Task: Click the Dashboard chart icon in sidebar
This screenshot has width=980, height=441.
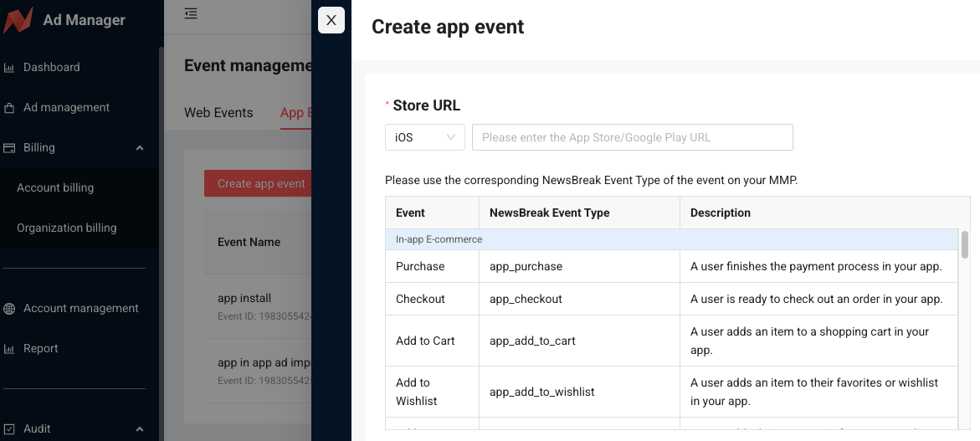Action: [9, 68]
